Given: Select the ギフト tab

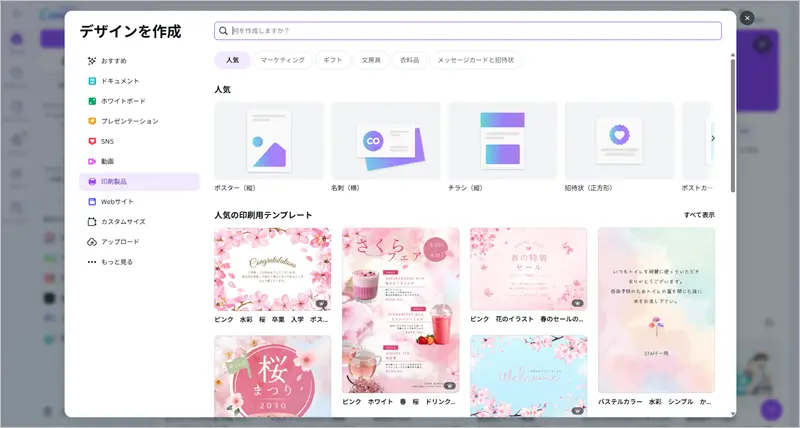Looking at the screenshot, I should click(x=333, y=60).
